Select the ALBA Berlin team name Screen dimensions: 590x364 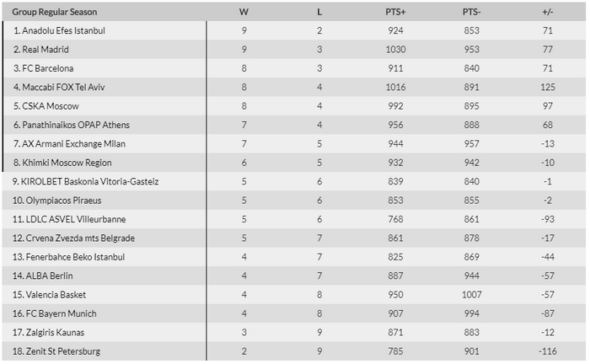(49, 276)
